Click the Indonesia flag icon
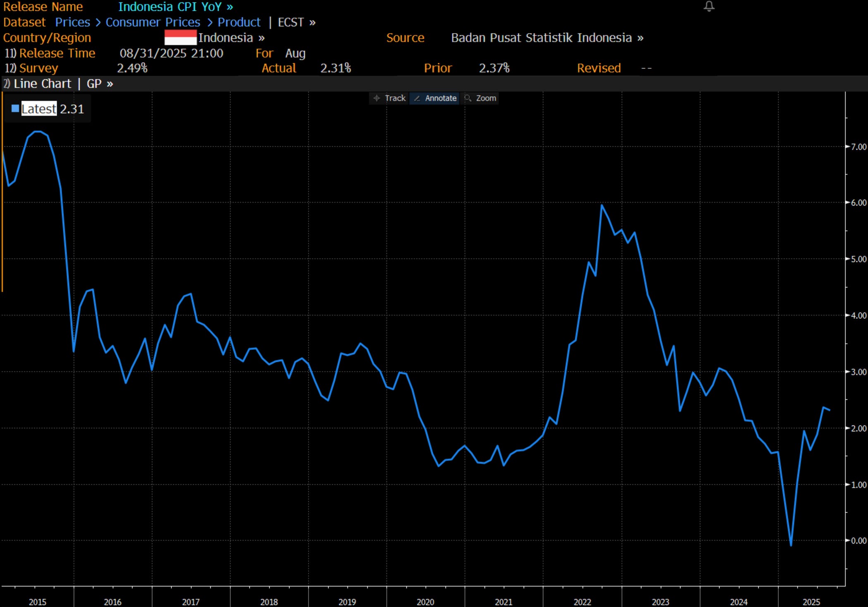This screenshot has width=868, height=607. click(180, 38)
